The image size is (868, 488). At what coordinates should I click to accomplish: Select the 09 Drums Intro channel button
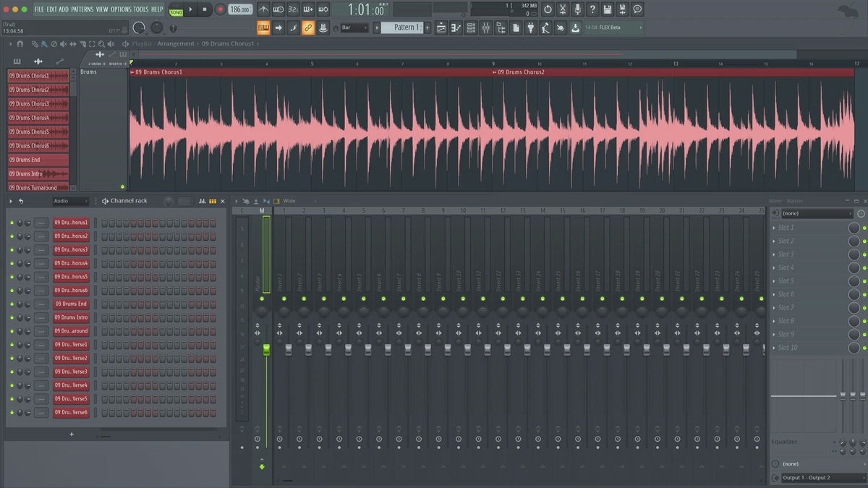tap(71, 317)
